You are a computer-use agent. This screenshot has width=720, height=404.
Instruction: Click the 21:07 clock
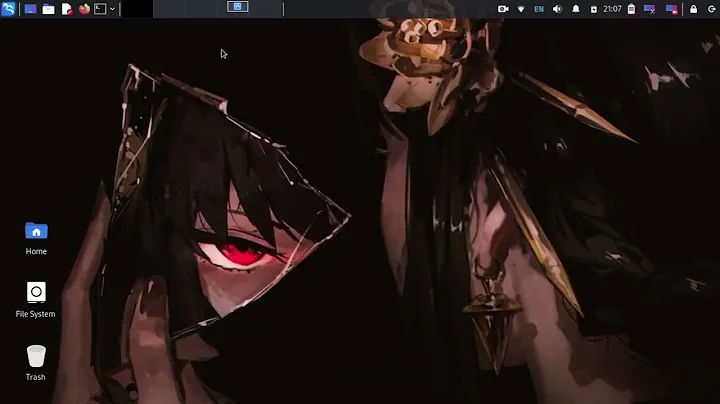pyautogui.click(x=612, y=9)
